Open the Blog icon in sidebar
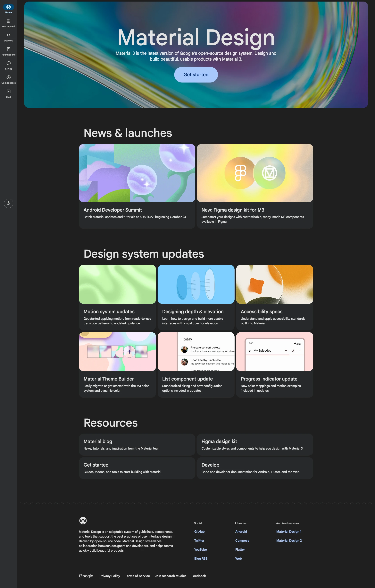This screenshot has width=375, height=588. tap(9, 91)
